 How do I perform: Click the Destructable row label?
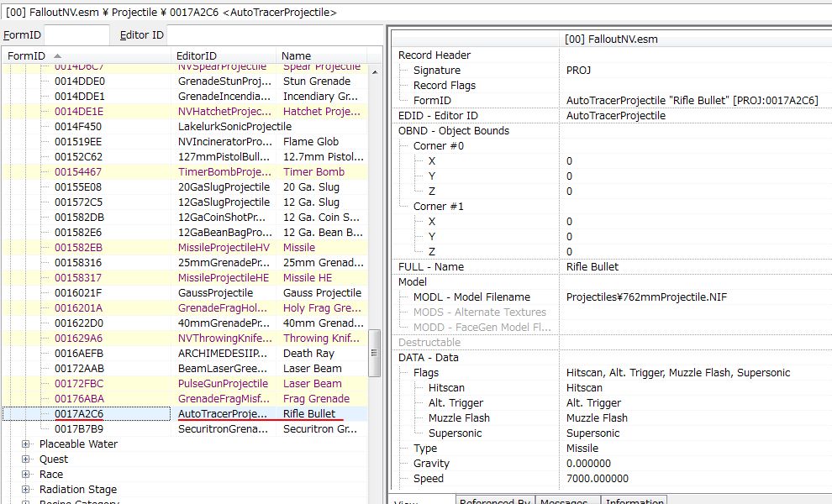[429, 342]
